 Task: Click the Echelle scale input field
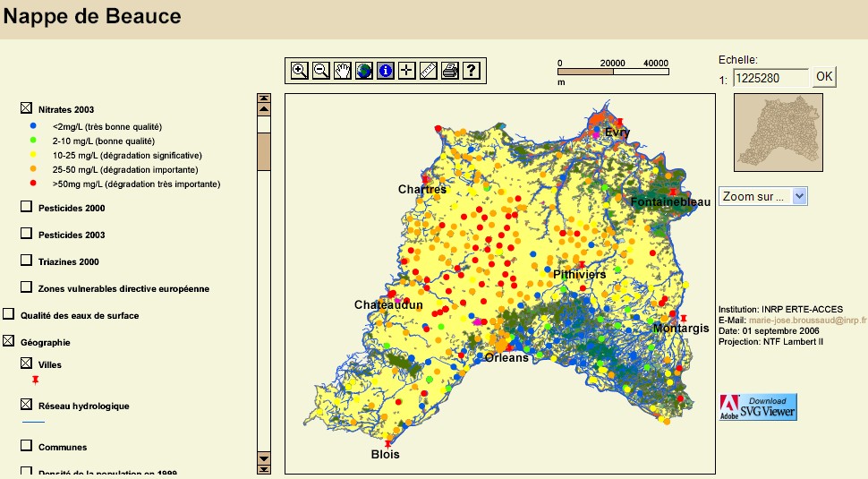[770, 78]
